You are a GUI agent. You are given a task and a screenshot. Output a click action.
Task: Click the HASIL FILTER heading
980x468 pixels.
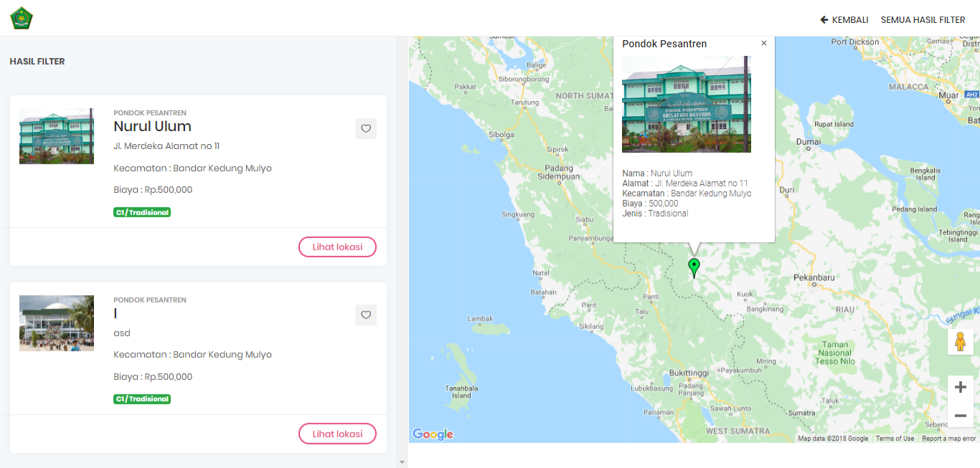(x=37, y=62)
